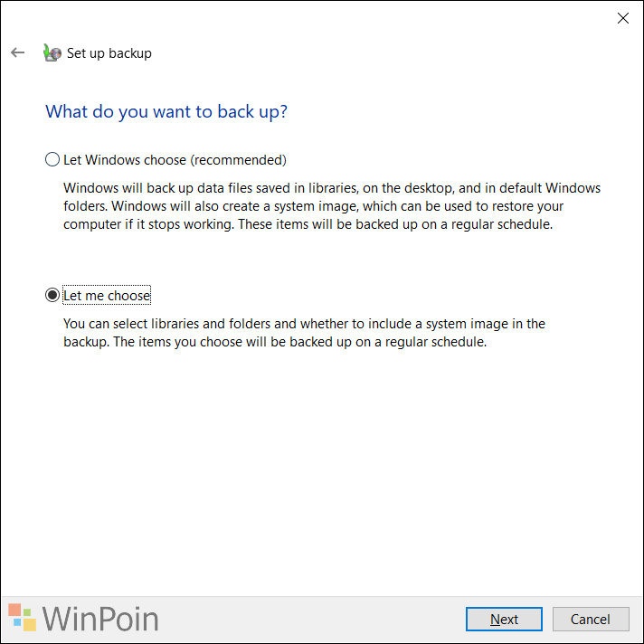This screenshot has height=644, width=644.
Task: Abort setup with the Cancel button
Action: (x=591, y=619)
